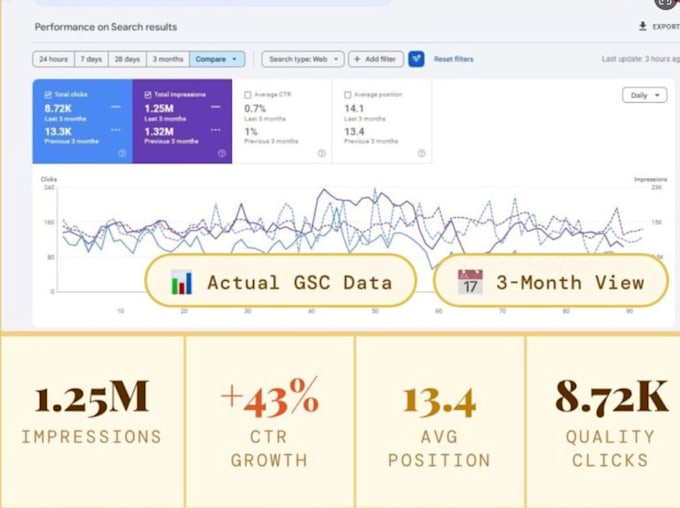Open help icon on Average CTR card

click(321, 153)
